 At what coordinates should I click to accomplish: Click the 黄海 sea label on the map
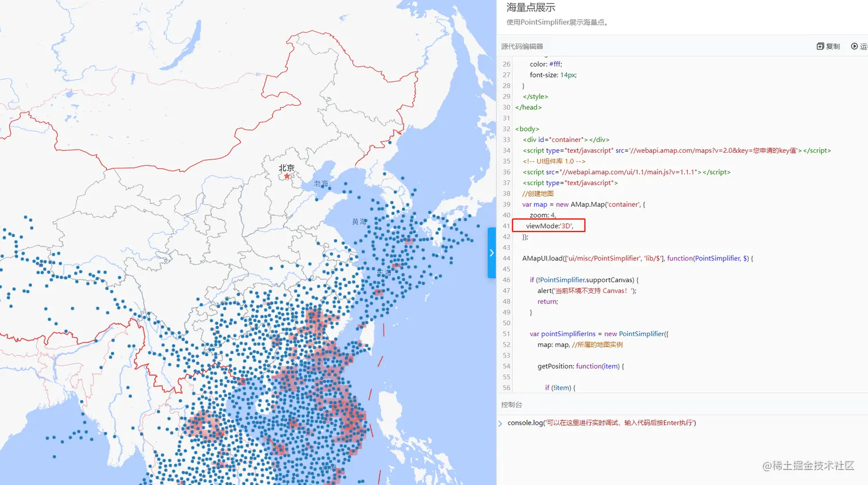click(359, 221)
